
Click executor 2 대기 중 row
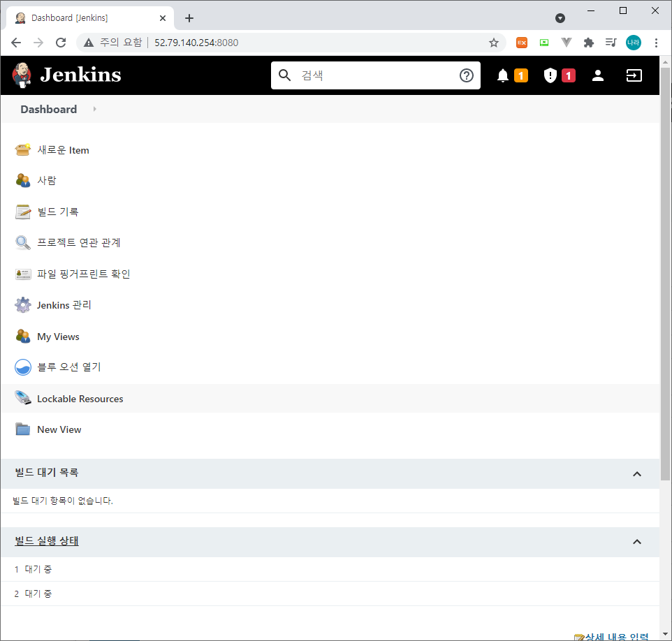(x=330, y=594)
